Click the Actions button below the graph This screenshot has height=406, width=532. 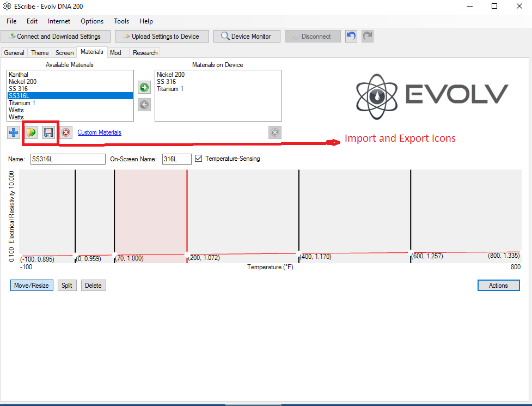pyautogui.click(x=498, y=286)
